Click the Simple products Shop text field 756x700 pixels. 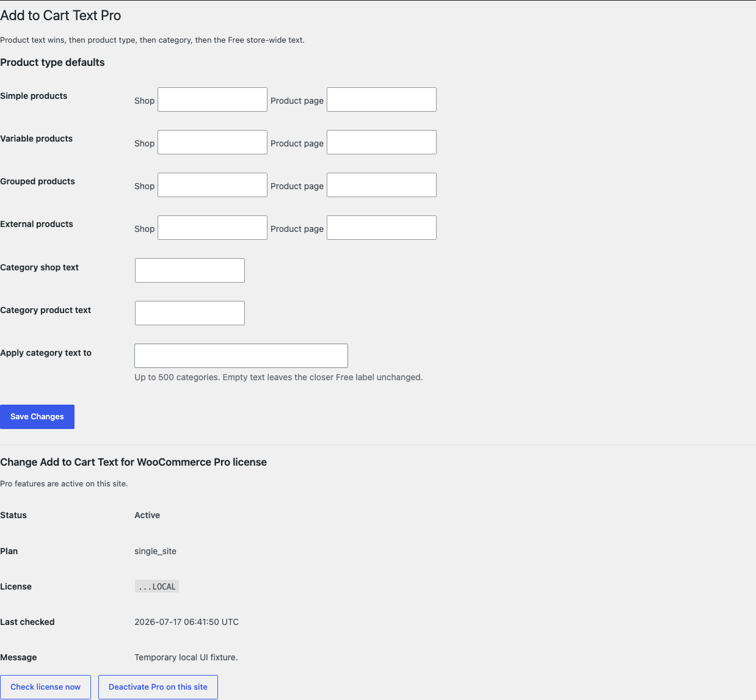tap(213, 99)
